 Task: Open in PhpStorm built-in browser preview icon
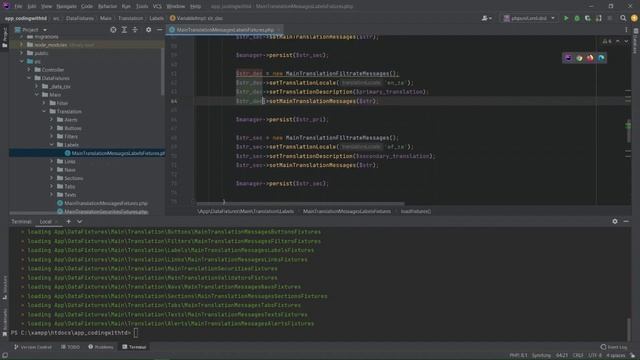[x=569, y=58]
